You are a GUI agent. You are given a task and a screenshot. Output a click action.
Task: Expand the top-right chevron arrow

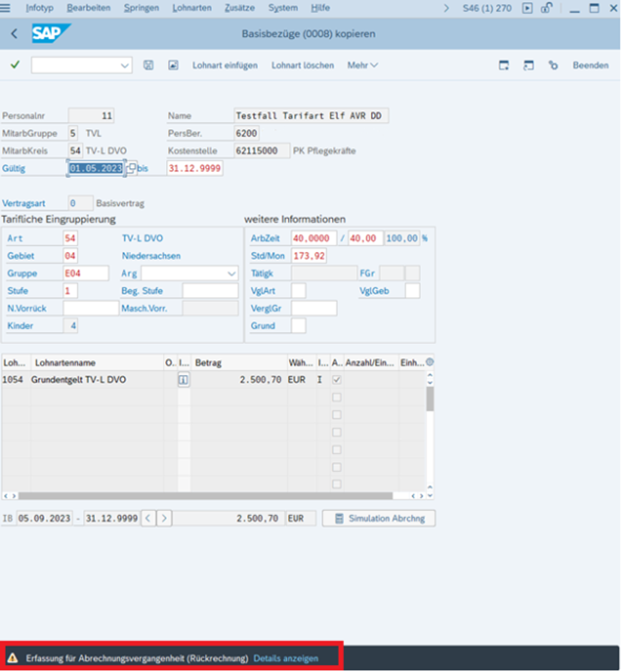447,8
